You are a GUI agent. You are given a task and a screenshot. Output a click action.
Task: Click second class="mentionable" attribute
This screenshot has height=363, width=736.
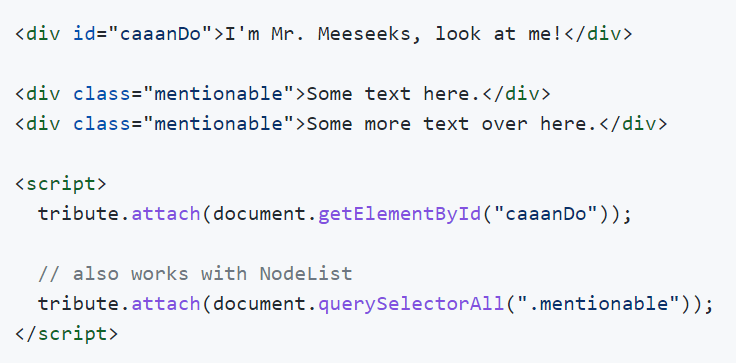pyautogui.click(x=184, y=124)
